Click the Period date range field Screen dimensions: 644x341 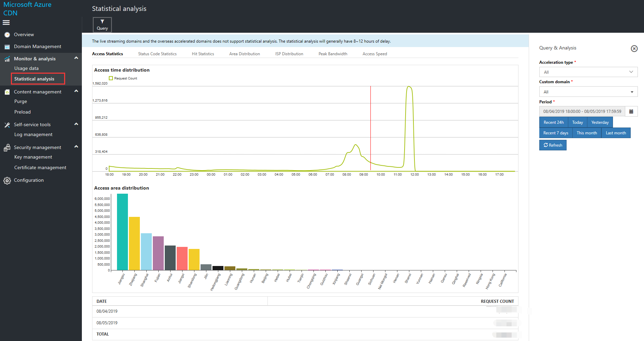point(582,112)
